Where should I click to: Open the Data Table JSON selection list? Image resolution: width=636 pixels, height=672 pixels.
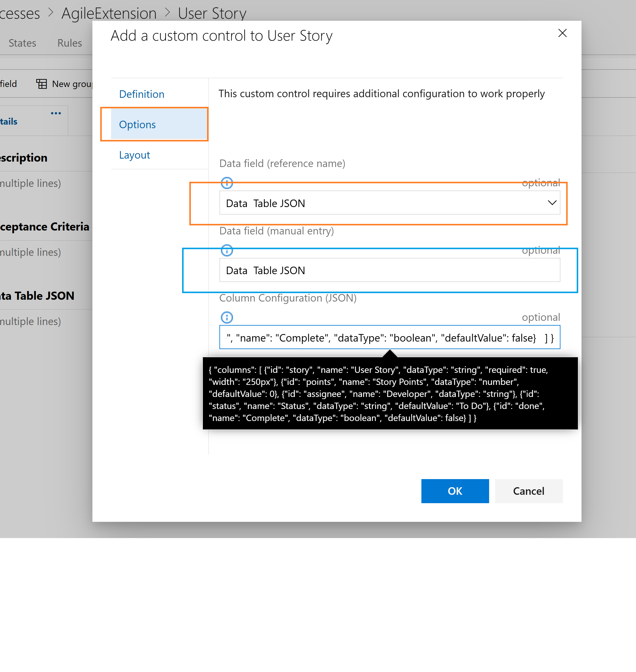point(389,203)
